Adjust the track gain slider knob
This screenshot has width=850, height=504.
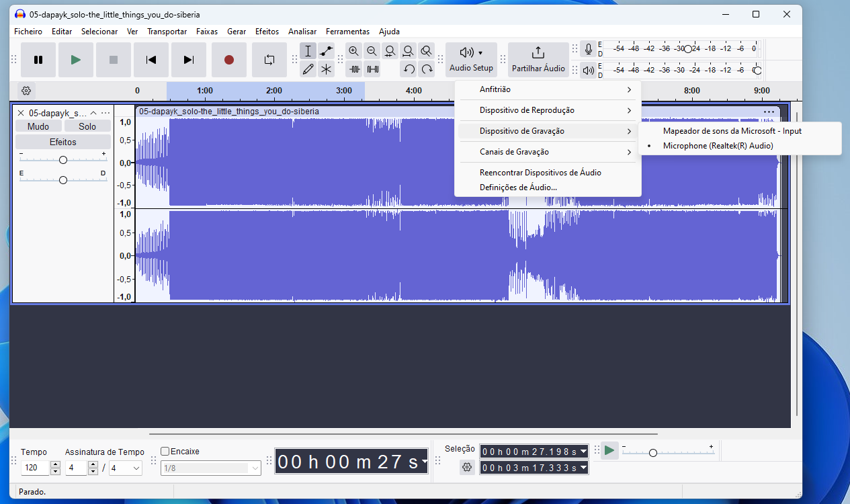coord(63,160)
